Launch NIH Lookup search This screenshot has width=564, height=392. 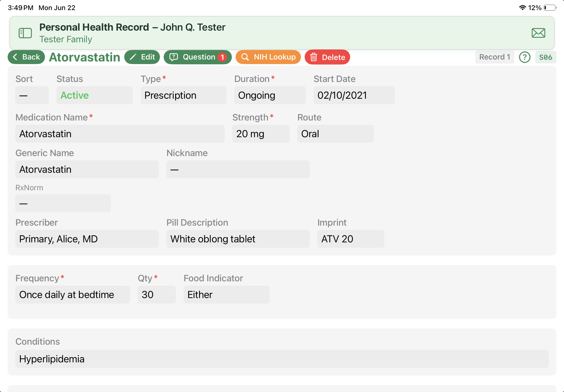268,57
